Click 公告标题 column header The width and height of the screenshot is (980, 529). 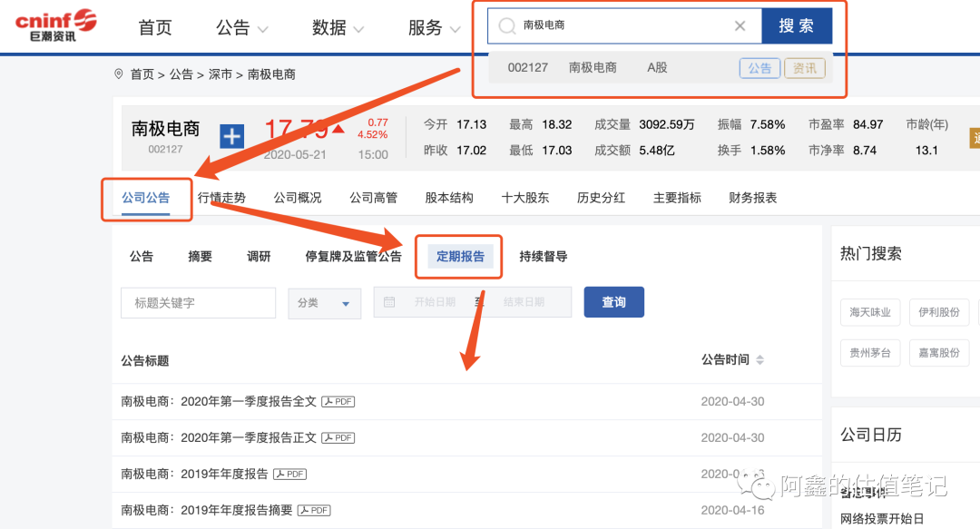coord(145,361)
